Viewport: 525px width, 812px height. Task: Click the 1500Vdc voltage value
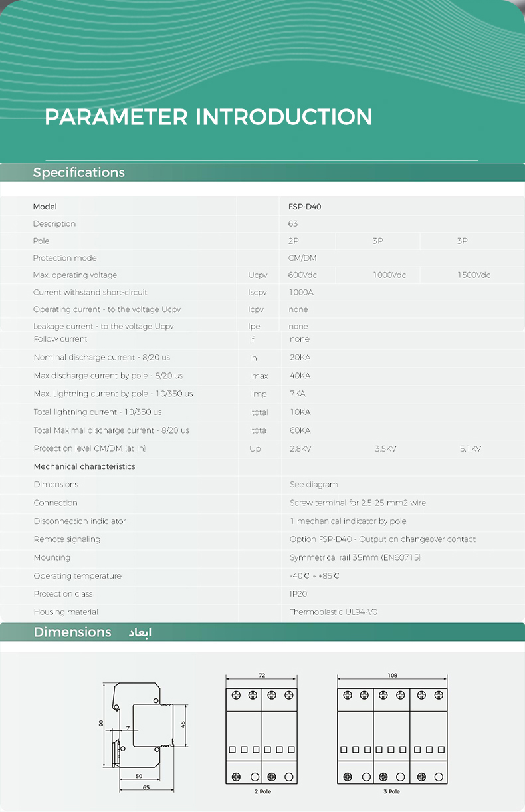[474, 275]
